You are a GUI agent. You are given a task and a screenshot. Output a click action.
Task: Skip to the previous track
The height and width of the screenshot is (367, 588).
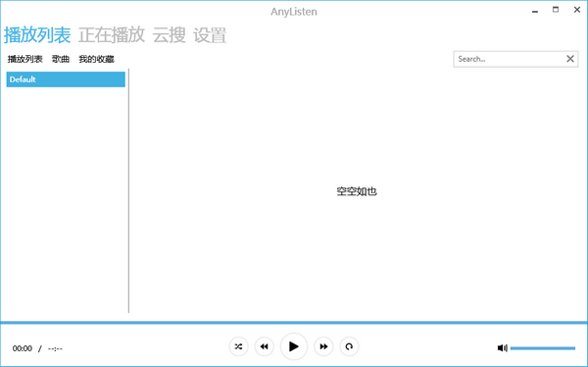click(x=264, y=346)
